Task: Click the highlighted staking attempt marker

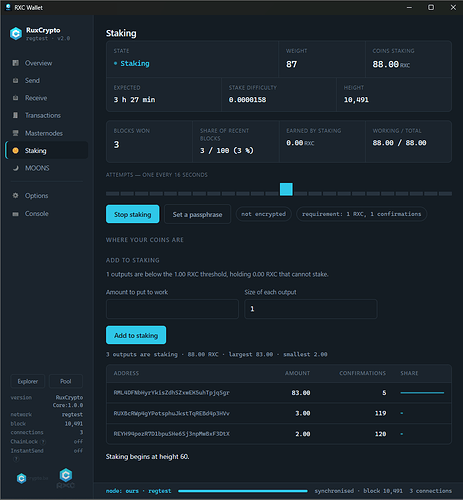Action: pos(286,189)
